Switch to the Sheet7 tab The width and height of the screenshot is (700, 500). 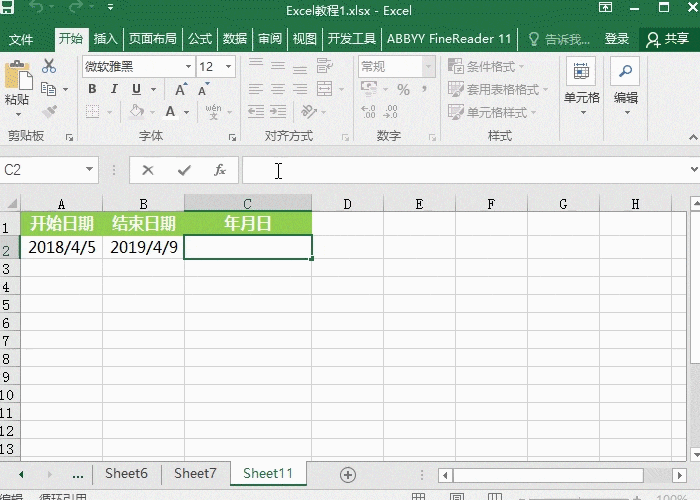pos(195,473)
